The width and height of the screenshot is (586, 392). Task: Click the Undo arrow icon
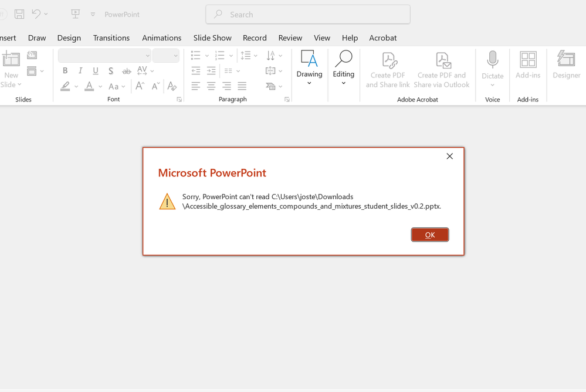click(36, 14)
